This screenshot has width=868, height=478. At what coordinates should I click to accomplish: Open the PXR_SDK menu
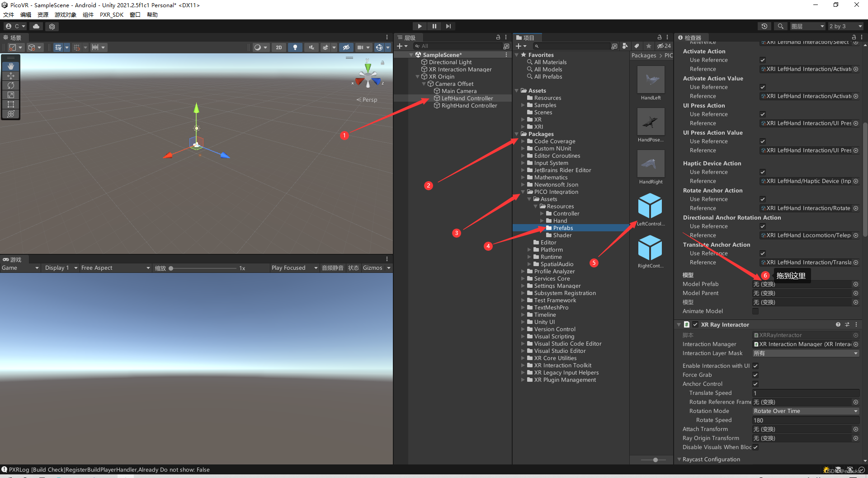[x=112, y=14]
